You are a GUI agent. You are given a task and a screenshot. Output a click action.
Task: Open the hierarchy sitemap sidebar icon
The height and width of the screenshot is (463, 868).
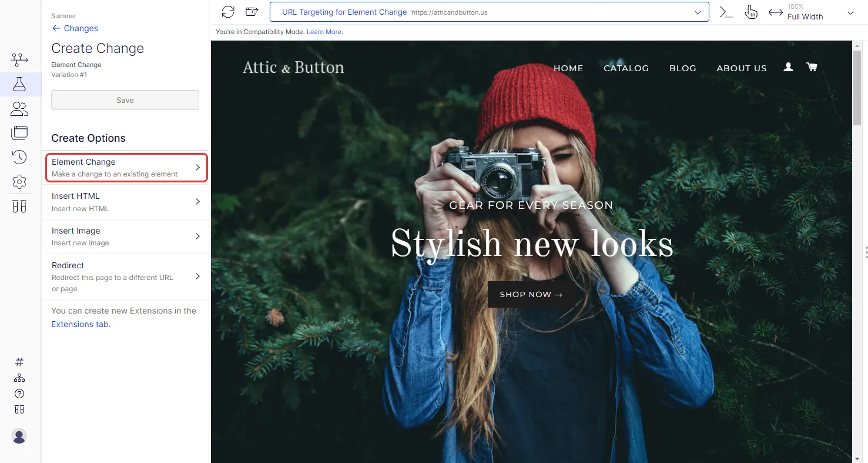coord(19,378)
